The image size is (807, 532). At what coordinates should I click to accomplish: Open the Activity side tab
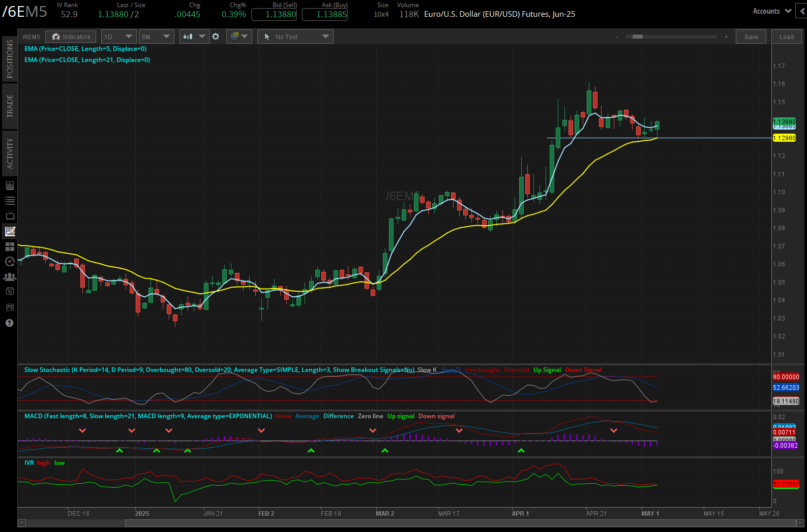click(x=10, y=153)
